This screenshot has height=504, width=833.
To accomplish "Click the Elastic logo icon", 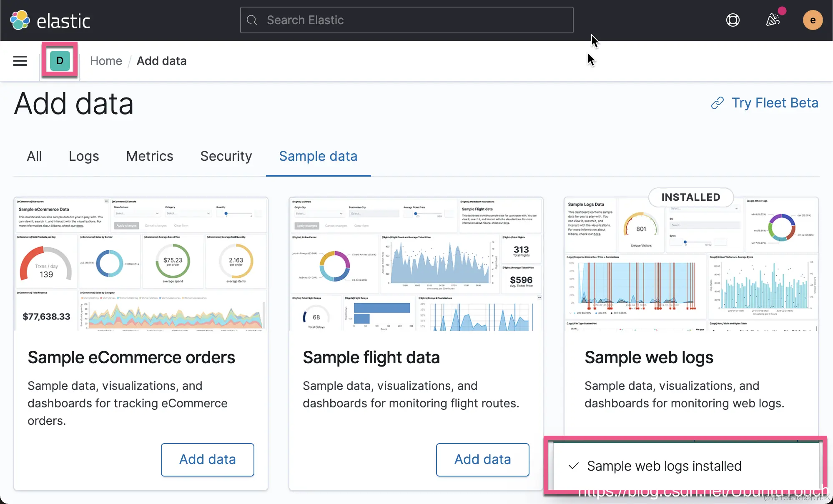I will 20,20.
